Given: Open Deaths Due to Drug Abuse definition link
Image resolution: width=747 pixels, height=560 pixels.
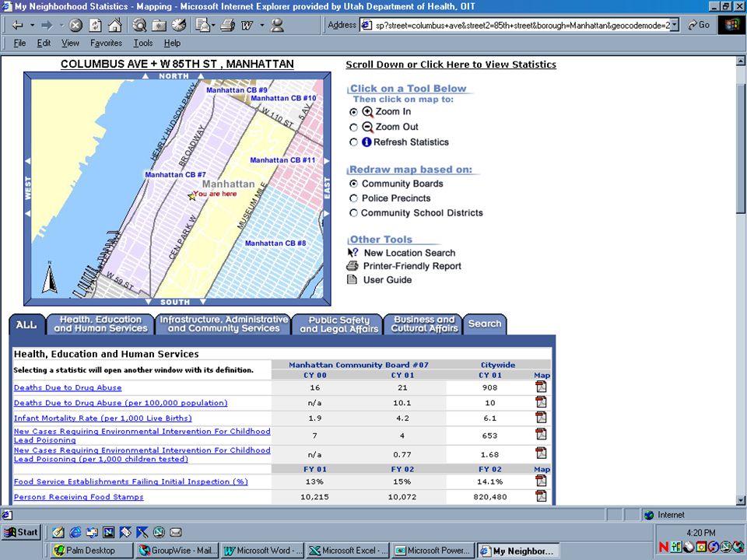Looking at the screenshot, I should 68,387.
